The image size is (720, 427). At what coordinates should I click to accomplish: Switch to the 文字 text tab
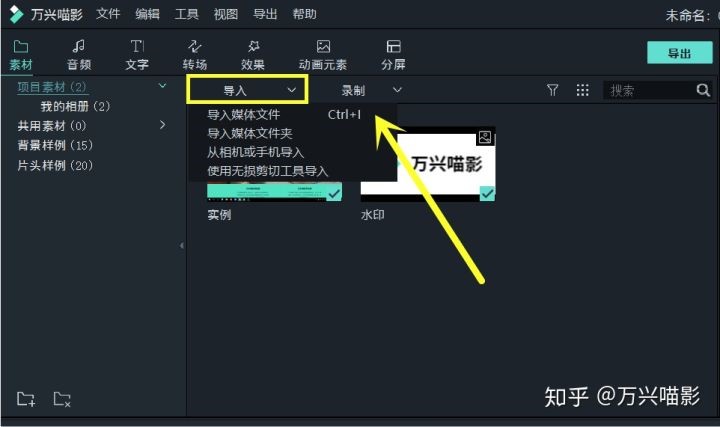pos(137,56)
